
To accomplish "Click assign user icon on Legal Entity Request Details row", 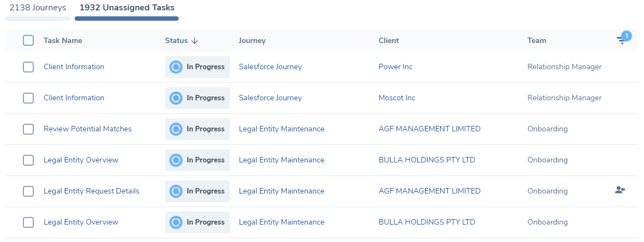I will click(619, 190).
